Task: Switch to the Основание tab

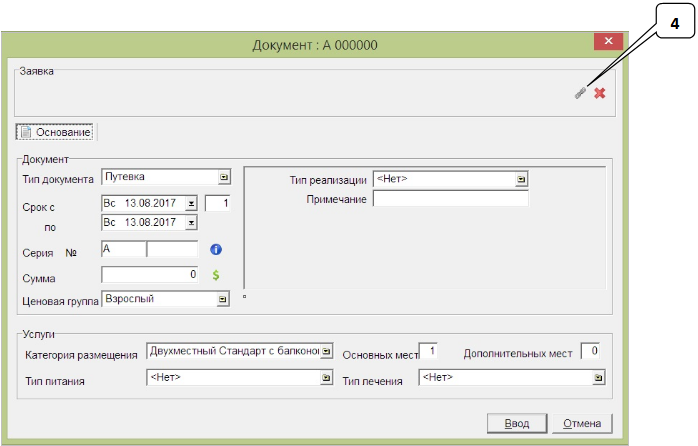Action: tap(56, 132)
